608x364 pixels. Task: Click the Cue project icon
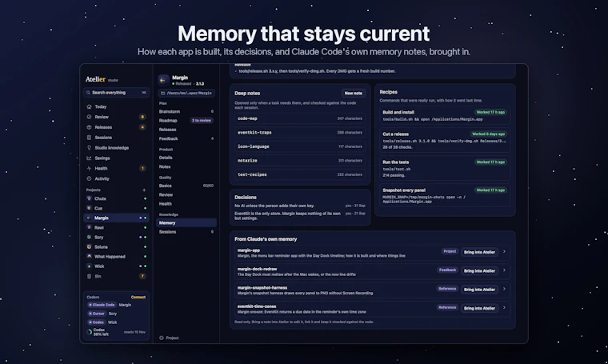tap(89, 208)
